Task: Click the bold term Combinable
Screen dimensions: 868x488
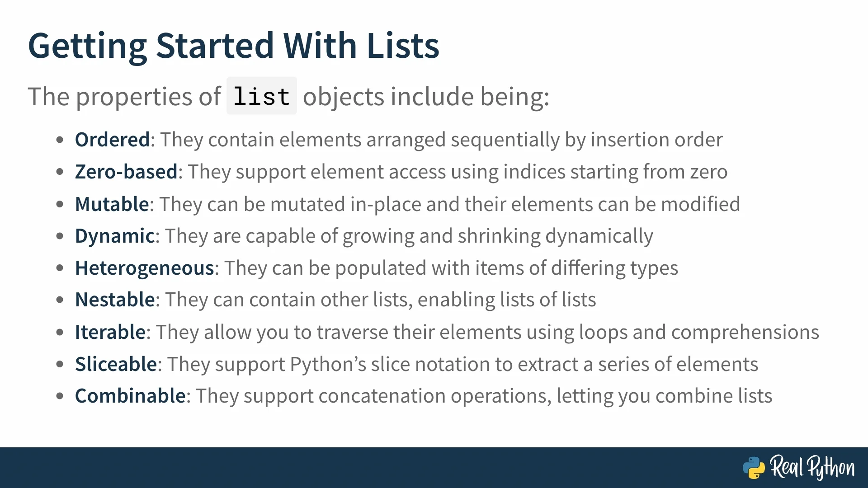Action: [130, 396]
